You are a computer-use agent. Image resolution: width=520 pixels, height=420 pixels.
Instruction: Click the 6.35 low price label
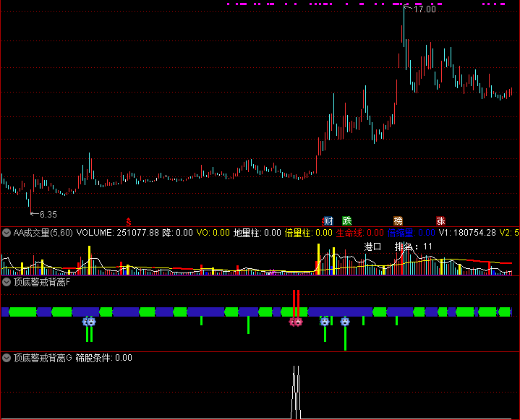pyautogui.click(x=48, y=215)
